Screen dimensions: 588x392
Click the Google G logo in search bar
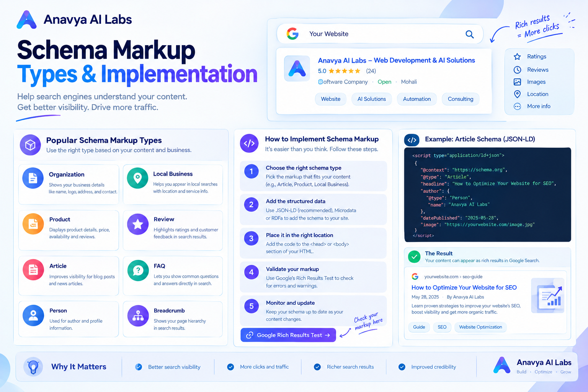tap(292, 34)
